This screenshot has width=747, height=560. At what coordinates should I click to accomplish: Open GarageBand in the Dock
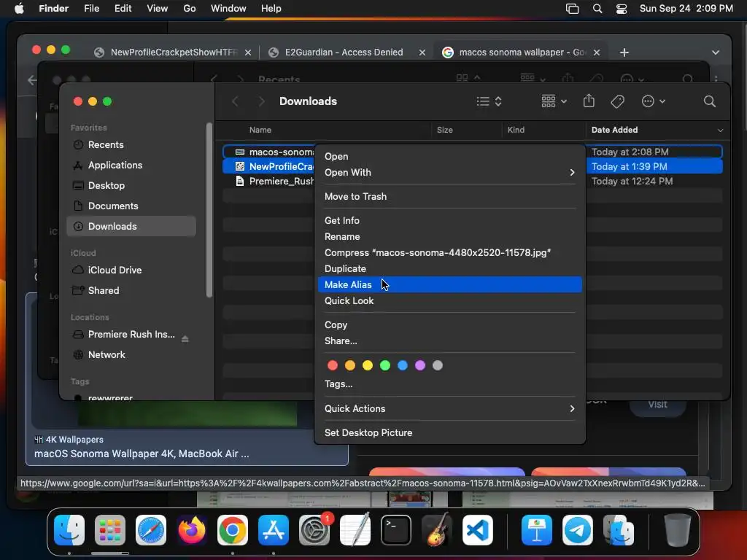(x=437, y=530)
